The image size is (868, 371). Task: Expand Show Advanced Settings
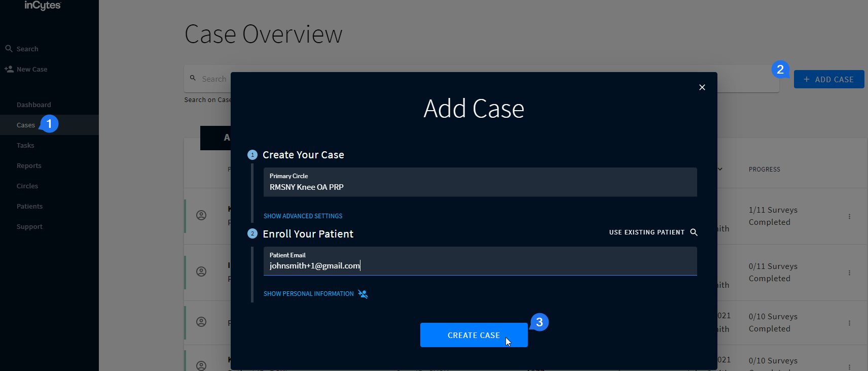(303, 216)
